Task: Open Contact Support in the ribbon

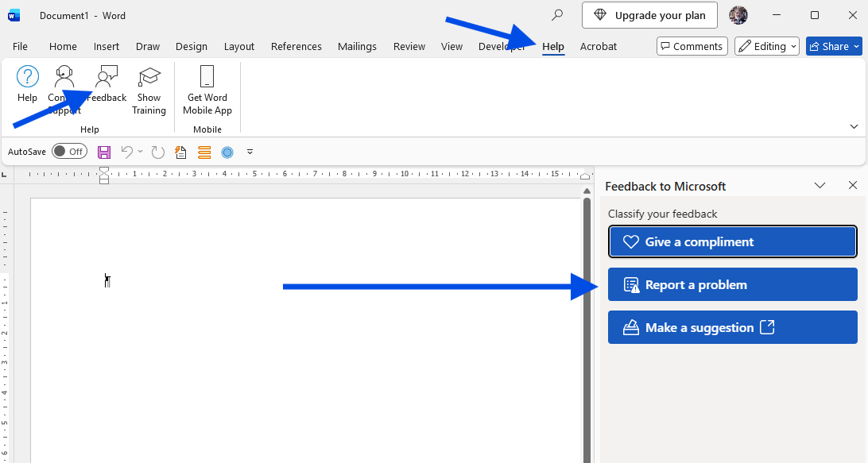Action: (x=64, y=91)
